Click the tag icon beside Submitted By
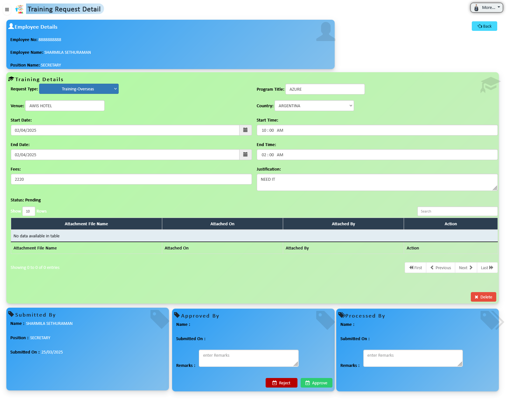The height and width of the screenshot is (420, 509). [11, 314]
